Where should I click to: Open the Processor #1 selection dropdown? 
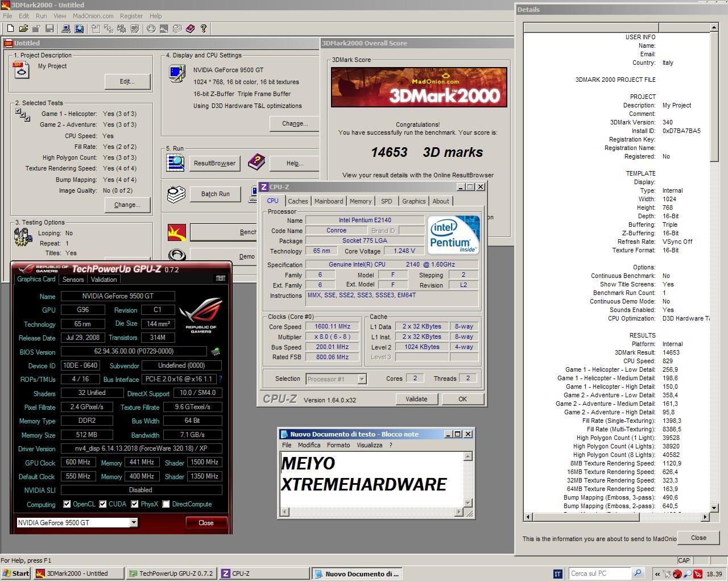click(x=362, y=379)
